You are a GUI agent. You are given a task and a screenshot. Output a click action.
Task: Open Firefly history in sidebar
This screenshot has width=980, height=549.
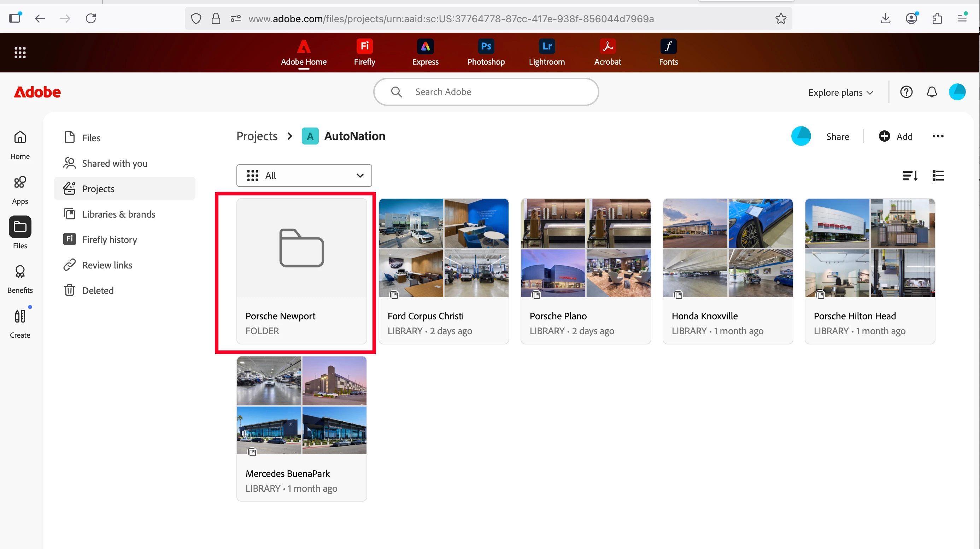click(109, 240)
